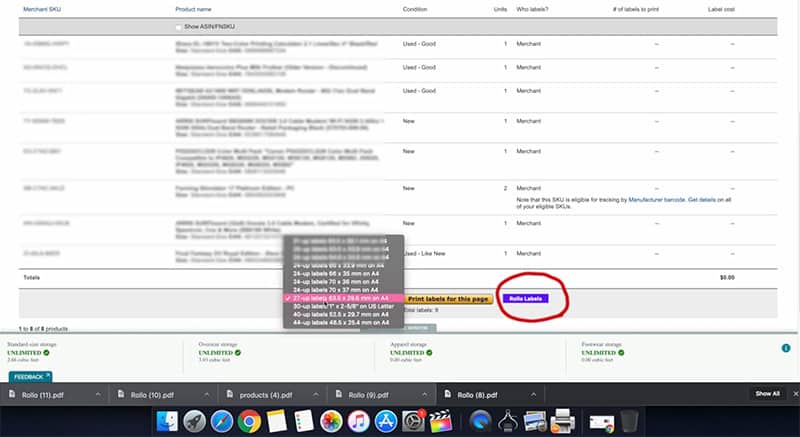Click the Rollo (11).pdf file icon in downloads bar
This screenshot has width=800, height=437.
pos(12,395)
